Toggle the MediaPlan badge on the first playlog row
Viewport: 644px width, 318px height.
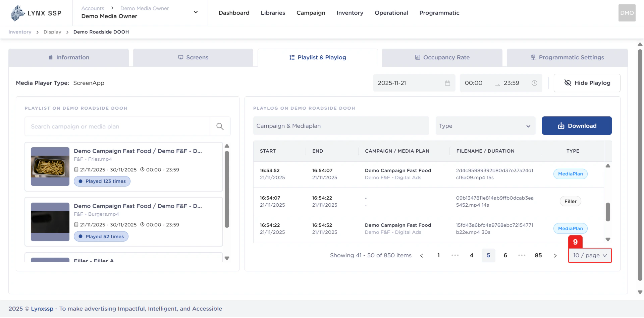tap(570, 174)
